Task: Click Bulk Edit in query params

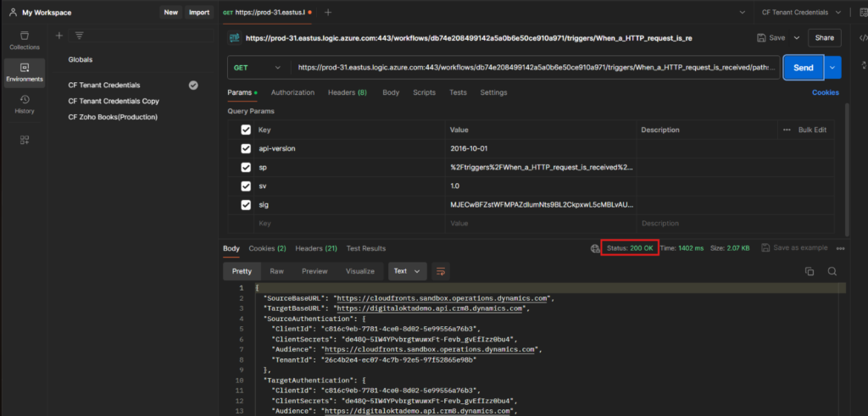Action: click(x=812, y=130)
